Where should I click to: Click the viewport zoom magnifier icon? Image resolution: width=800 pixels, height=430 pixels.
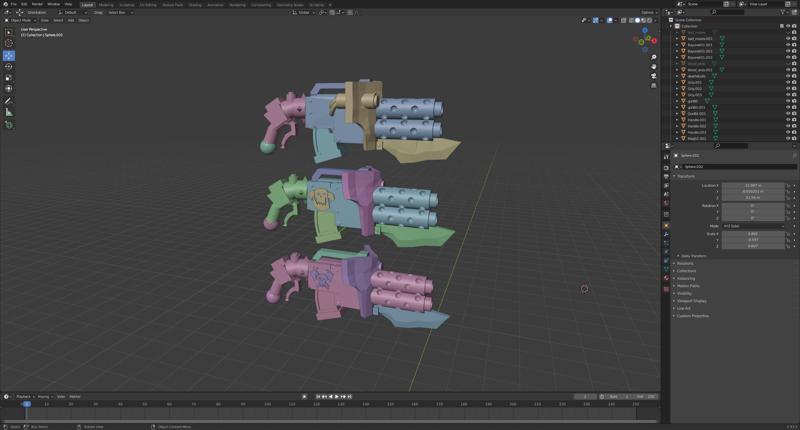654,57
